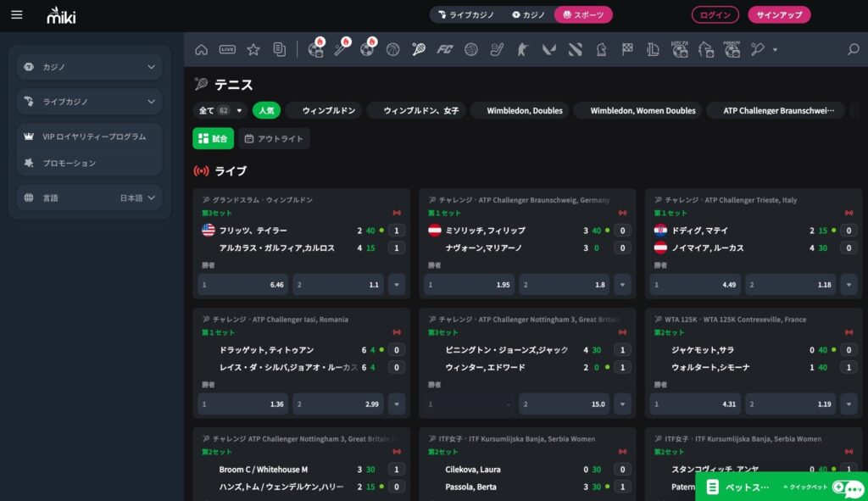Expand the ライブカジノ sidebar section
Screen dimensions: 868x501
click(x=90, y=102)
